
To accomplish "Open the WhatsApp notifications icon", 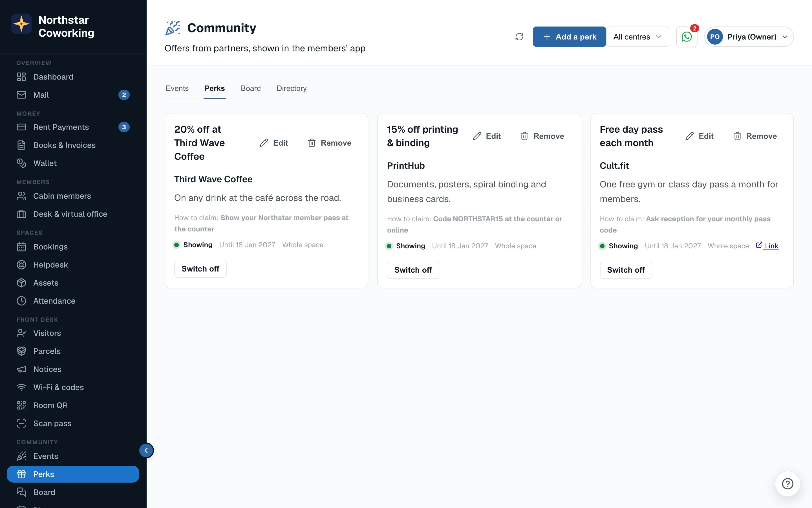I will coord(687,37).
